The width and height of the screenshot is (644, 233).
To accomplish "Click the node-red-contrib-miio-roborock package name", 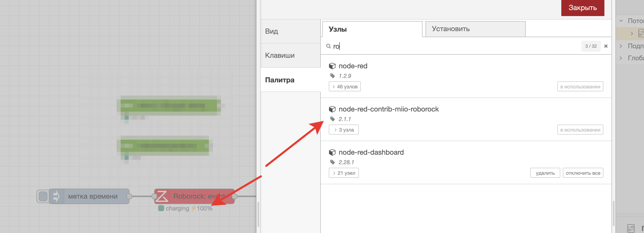I will [x=389, y=109].
